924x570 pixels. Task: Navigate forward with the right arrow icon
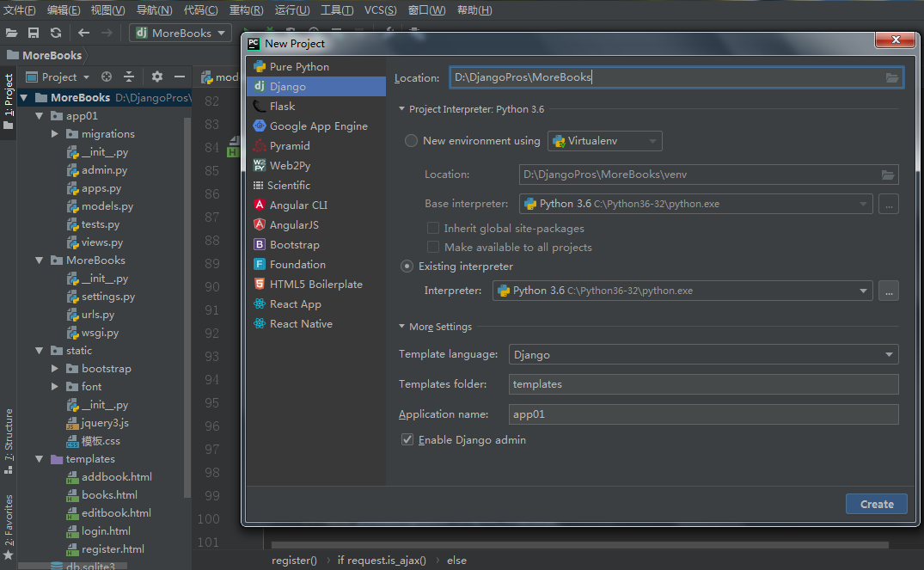point(107,33)
